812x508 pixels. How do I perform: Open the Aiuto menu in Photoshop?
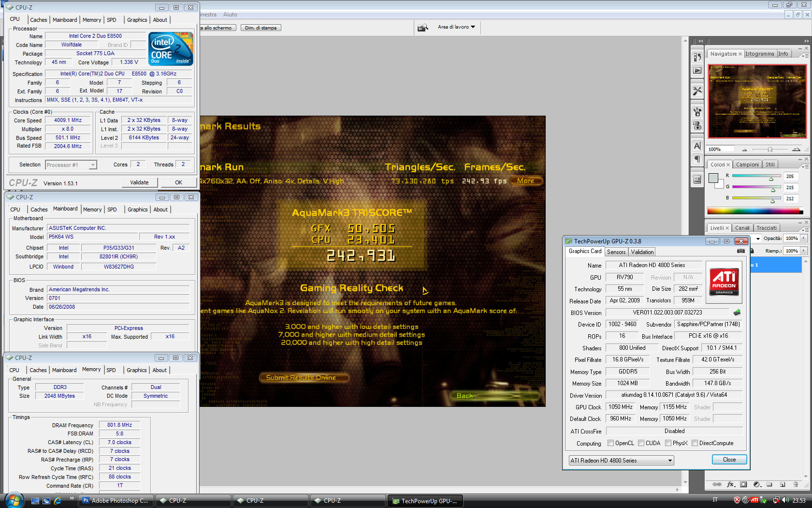230,15
